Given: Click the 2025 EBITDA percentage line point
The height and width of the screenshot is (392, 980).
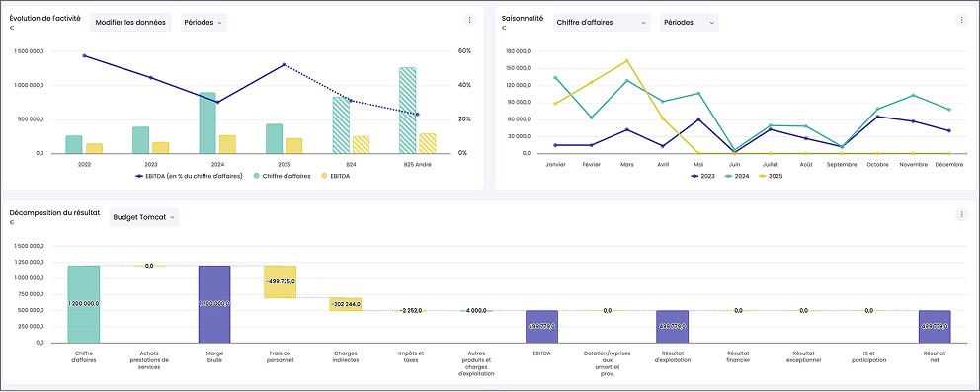Looking at the screenshot, I should 284,64.
